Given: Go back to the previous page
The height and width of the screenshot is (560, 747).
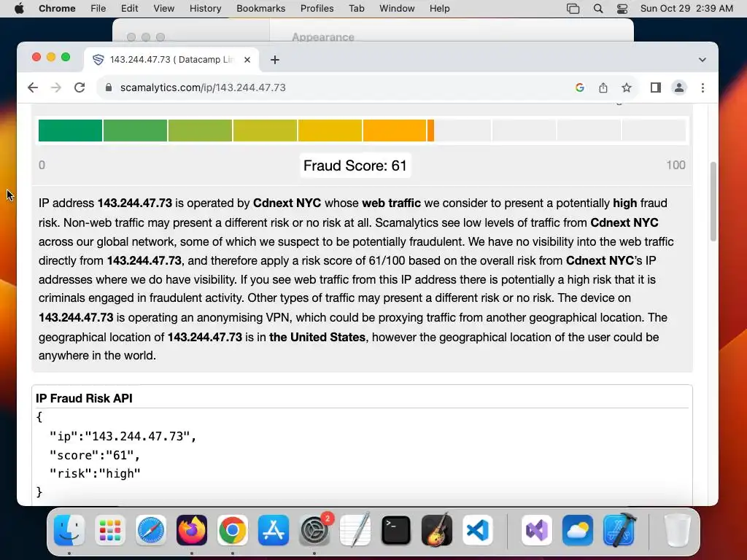Looking at the screenshot, I should click(x=32, y=87).
